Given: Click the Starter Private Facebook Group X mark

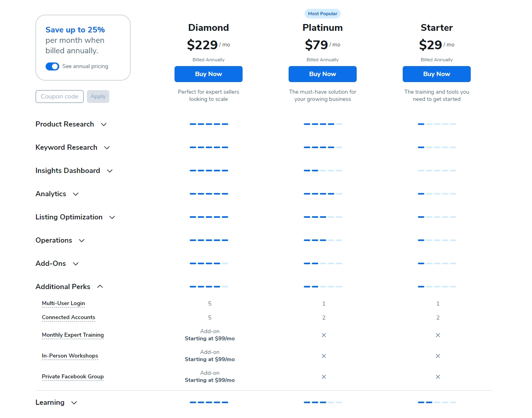Looking at the screenshot, I should (x=438, y=377).
